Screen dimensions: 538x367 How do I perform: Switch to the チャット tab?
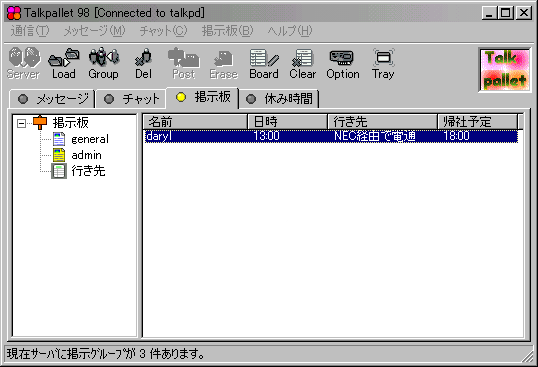[131, 99]
